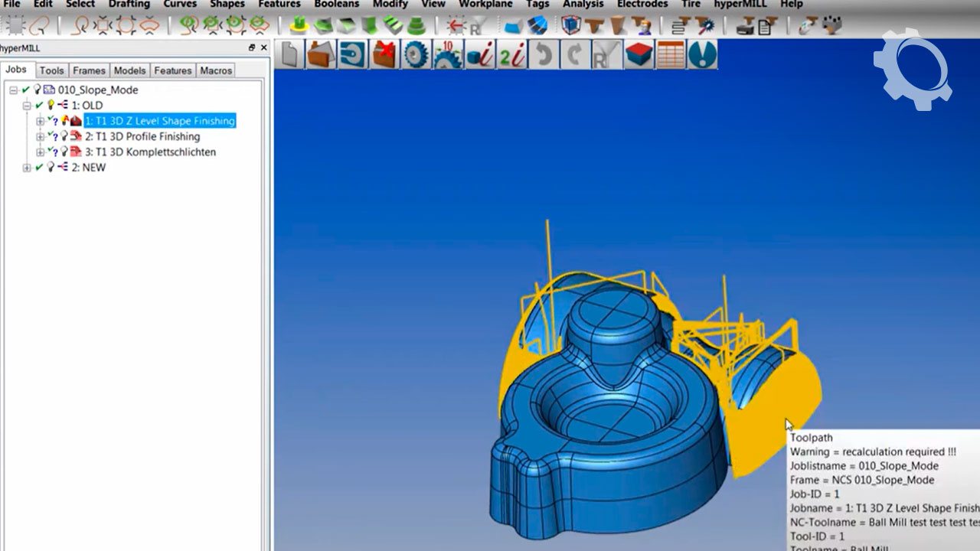
Task: Open the orange table grid icon
Action: tap(671, 55)
